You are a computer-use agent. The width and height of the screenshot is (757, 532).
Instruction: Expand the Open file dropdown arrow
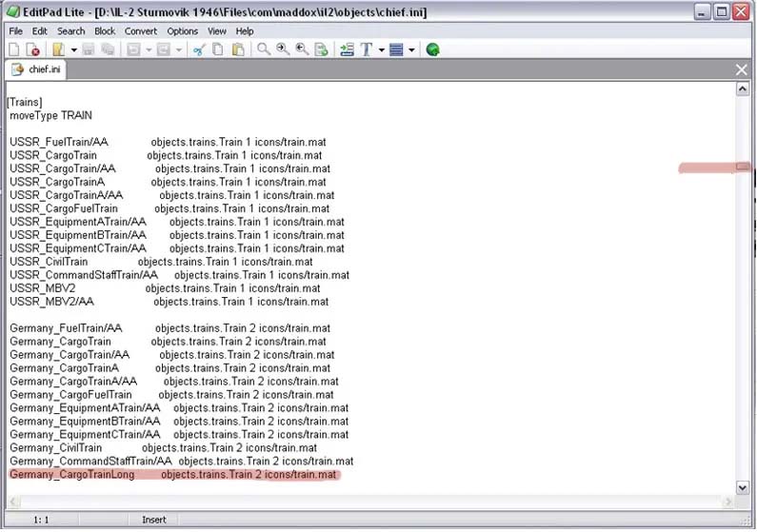point(74,49)
